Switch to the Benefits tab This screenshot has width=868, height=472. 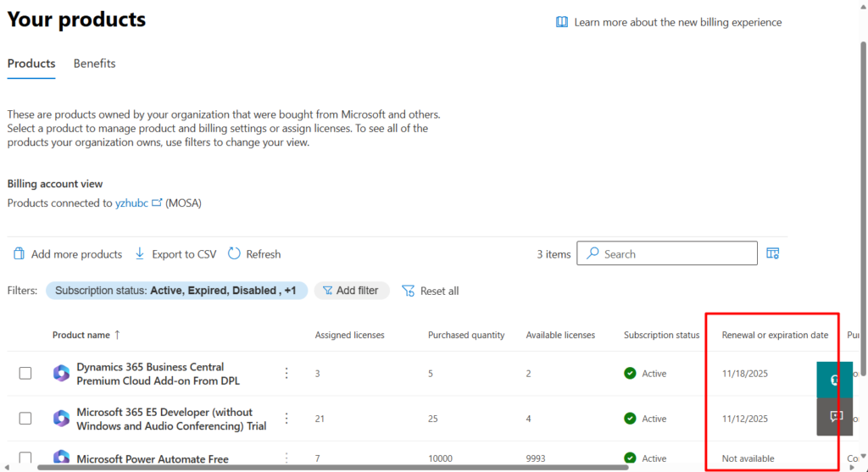[94, 64]
